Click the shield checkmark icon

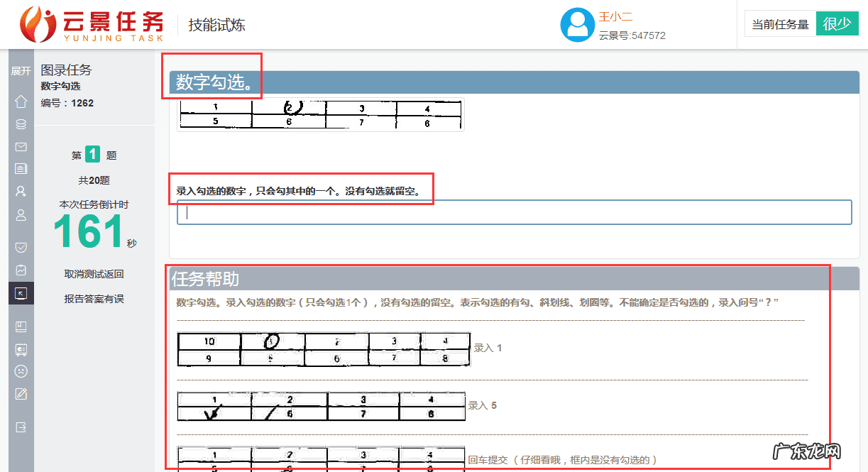[21, 247]
